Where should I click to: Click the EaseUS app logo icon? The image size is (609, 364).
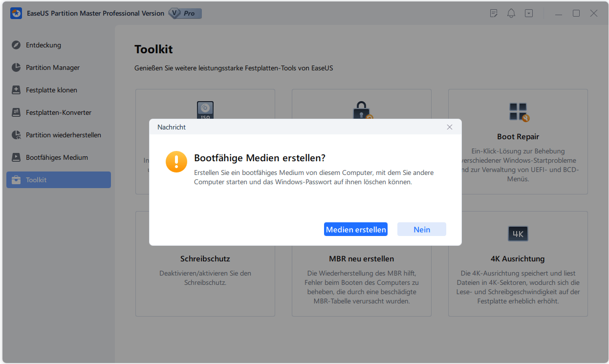click(16, 13)
